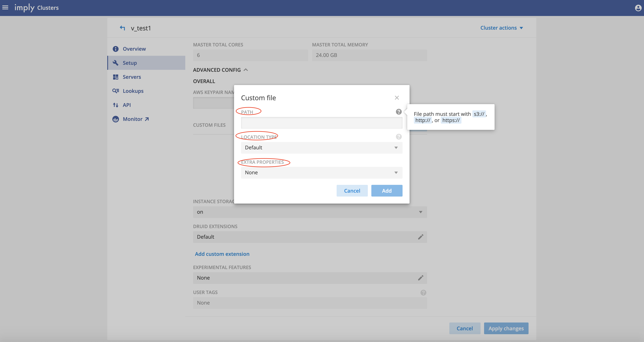Screen dimensions: 644x342
Task: Click the PATH input field
Action: pos(321,123)
